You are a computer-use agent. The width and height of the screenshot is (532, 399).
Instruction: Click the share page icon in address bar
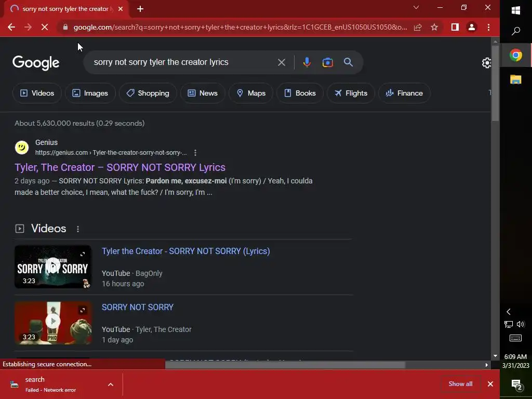click(x=418, y=27)
